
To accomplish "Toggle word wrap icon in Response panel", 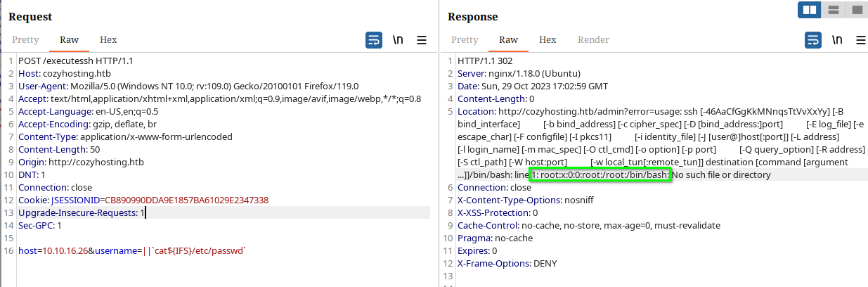I will point(813,40).
